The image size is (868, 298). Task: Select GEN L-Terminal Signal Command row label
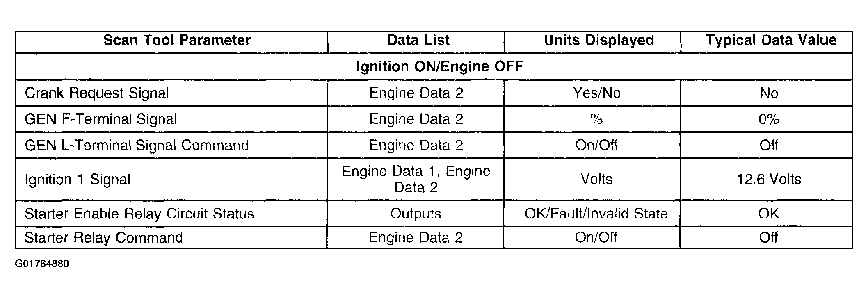point(171,146)
